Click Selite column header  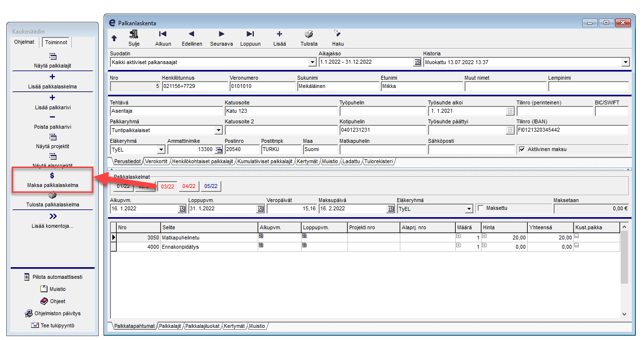[209, 227]
